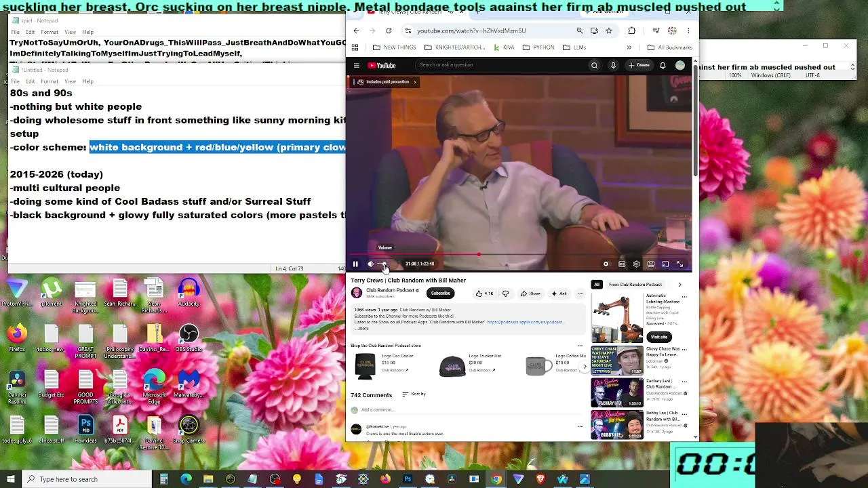Open the podcasts.apple.com link

525,322
